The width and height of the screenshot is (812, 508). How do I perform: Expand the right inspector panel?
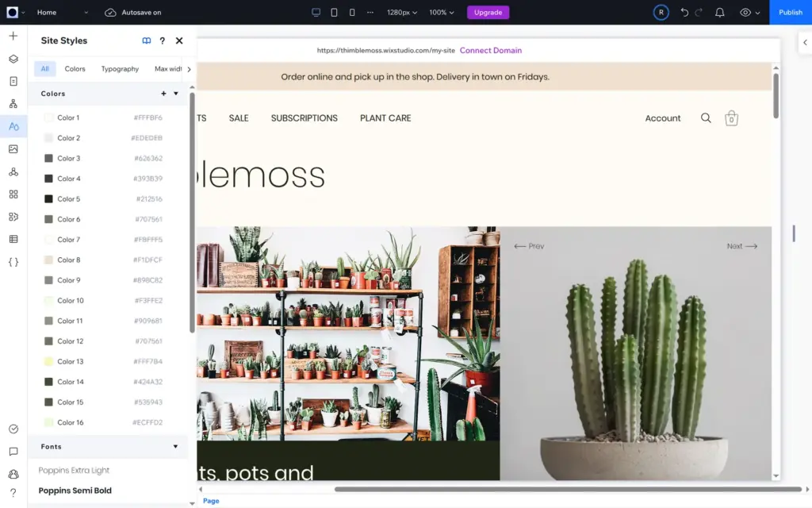click(x=805, y=43)
